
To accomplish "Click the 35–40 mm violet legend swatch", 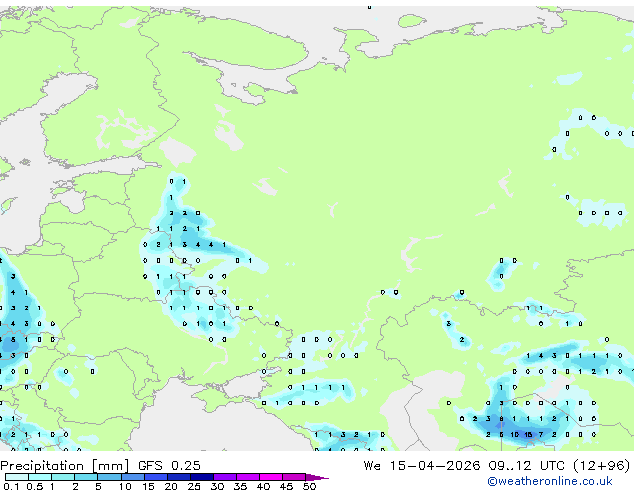I will [x=247, y=477].
